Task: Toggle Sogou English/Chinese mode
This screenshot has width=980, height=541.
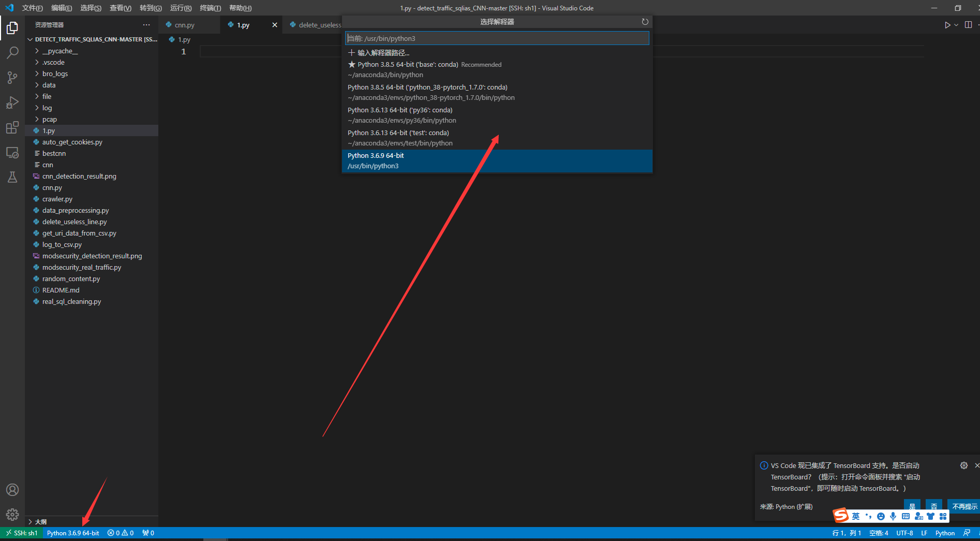Action: [x=856, y=516]
